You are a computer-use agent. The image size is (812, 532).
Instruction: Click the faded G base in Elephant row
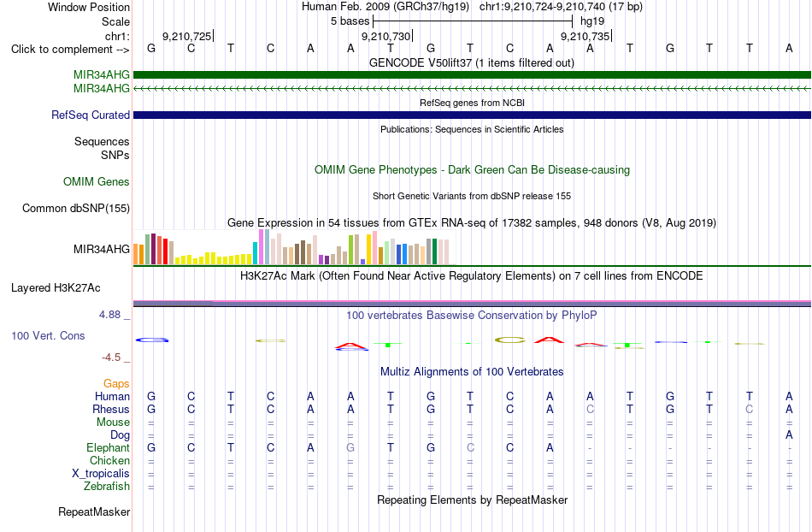[x=350, y=447]
